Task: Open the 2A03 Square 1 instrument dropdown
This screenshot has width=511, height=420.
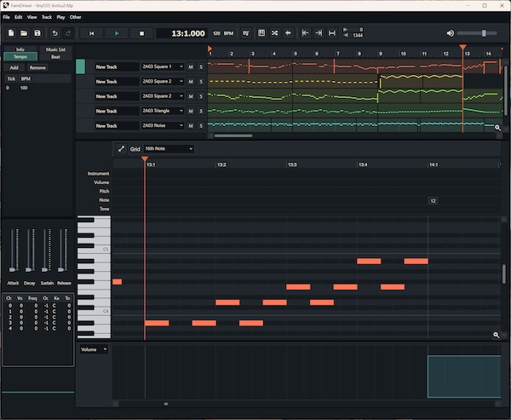Action: click(163, 66)
